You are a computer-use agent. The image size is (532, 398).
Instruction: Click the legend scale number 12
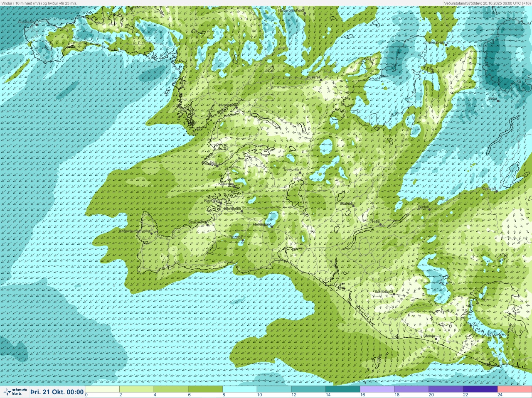point(294,395)
